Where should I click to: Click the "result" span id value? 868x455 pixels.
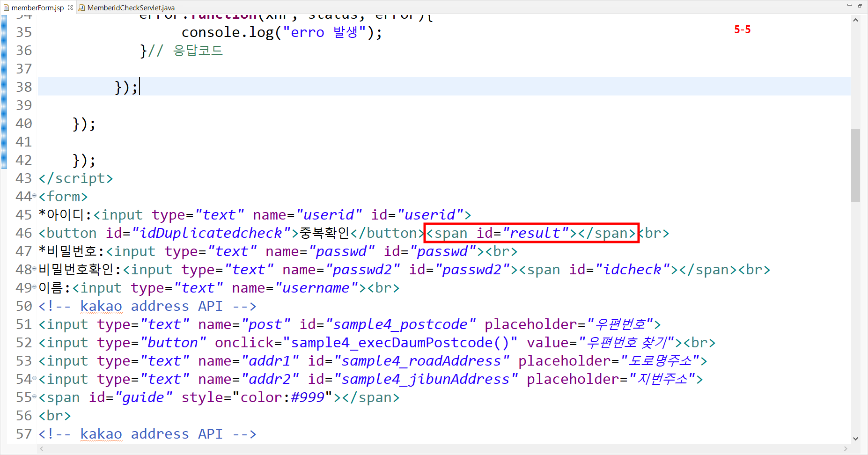536,233
